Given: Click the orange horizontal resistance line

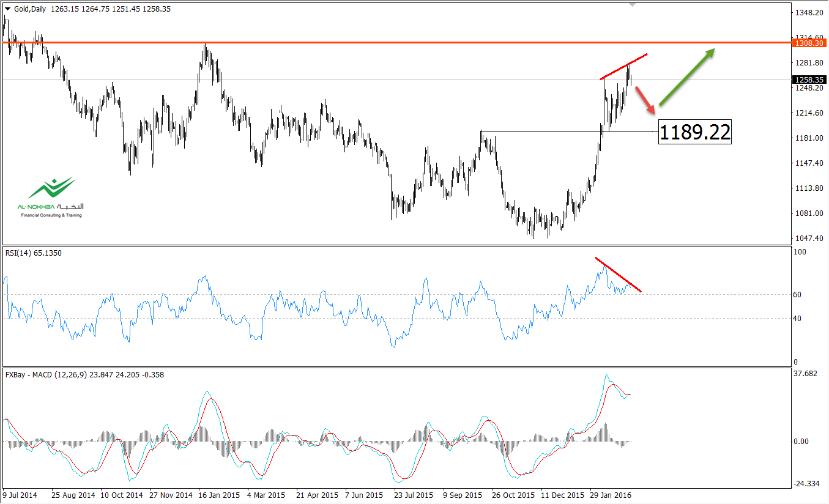Looking at the screenshot, I should click(x=367, y=43).
